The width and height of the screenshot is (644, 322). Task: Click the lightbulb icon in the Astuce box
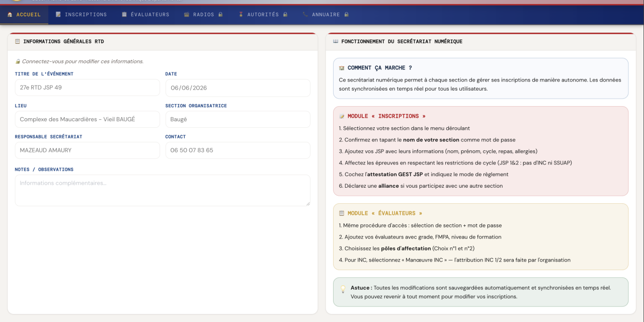pyautogui.click(x=344, y=288)
